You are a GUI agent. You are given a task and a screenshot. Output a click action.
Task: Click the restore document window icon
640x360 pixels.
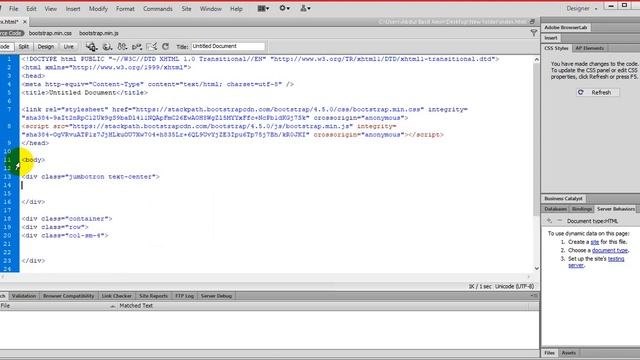pos(532,21)
